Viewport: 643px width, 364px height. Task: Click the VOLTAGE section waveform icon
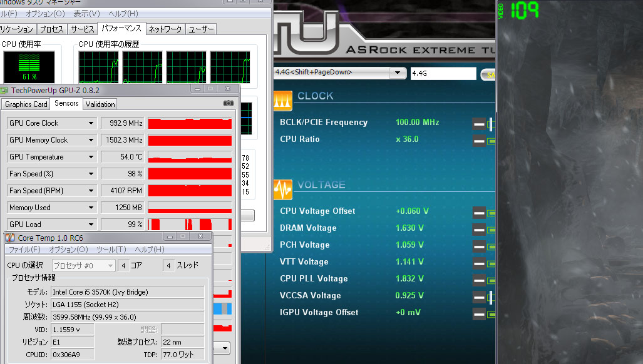282,190
